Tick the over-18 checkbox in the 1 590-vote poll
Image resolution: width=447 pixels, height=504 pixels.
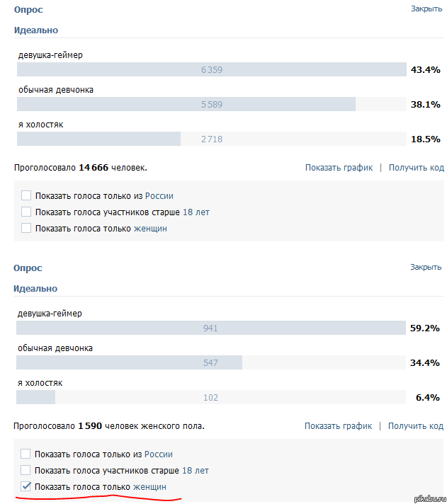26,471
